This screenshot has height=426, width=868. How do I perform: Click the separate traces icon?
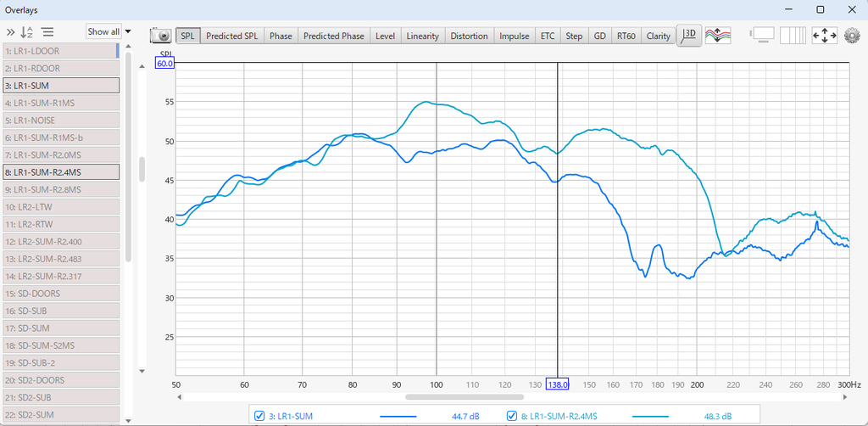tap(718, 36)
